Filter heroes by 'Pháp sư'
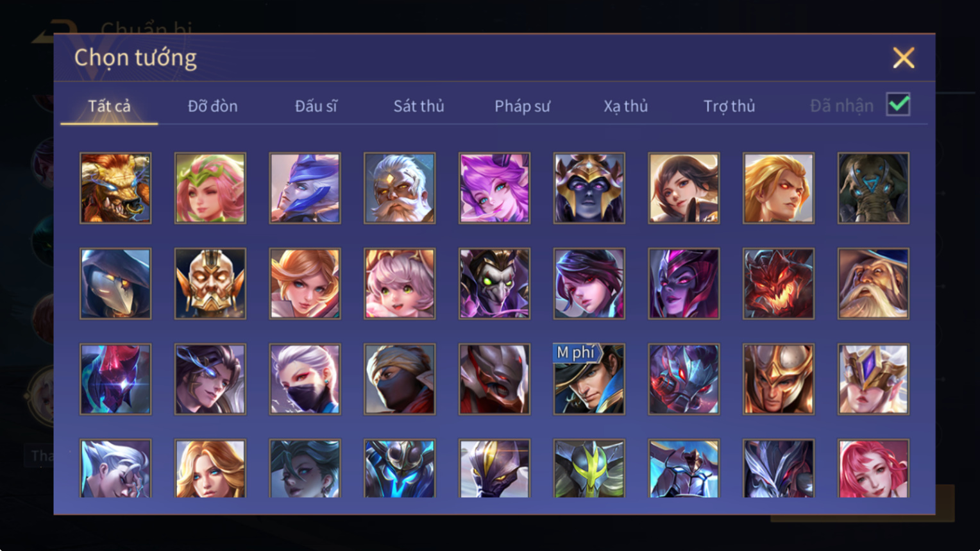Image resolution: width=980 pixels, height=551 pixels. tap(522, 106)
